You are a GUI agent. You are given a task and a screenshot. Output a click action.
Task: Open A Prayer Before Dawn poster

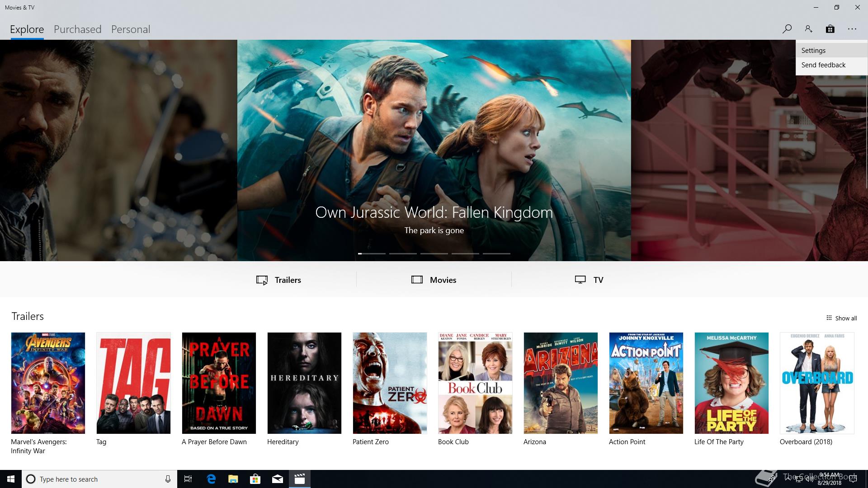pyautogui.click(x=219, y=383)
